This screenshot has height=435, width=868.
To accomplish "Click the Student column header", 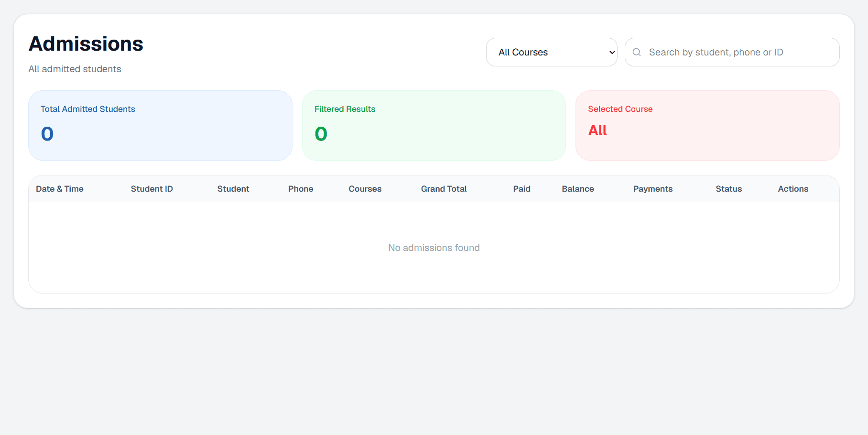I will coord(233,189).
